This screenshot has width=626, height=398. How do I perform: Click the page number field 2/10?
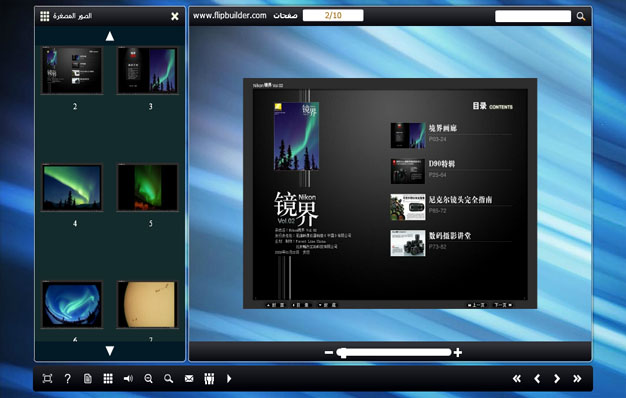coord(333,16)
